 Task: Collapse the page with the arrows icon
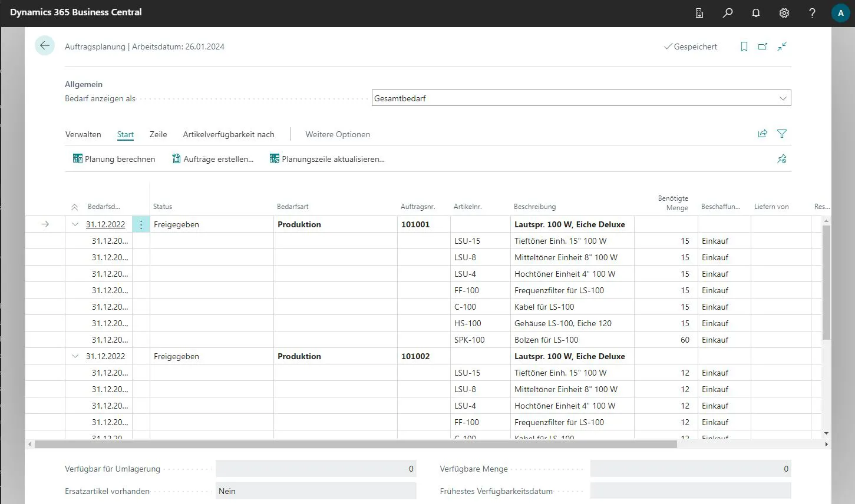(x=782, y=47)
